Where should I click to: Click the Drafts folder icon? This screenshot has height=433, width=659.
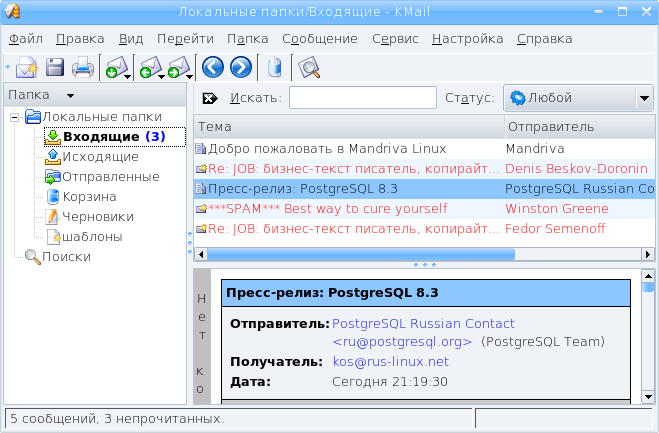53,217
